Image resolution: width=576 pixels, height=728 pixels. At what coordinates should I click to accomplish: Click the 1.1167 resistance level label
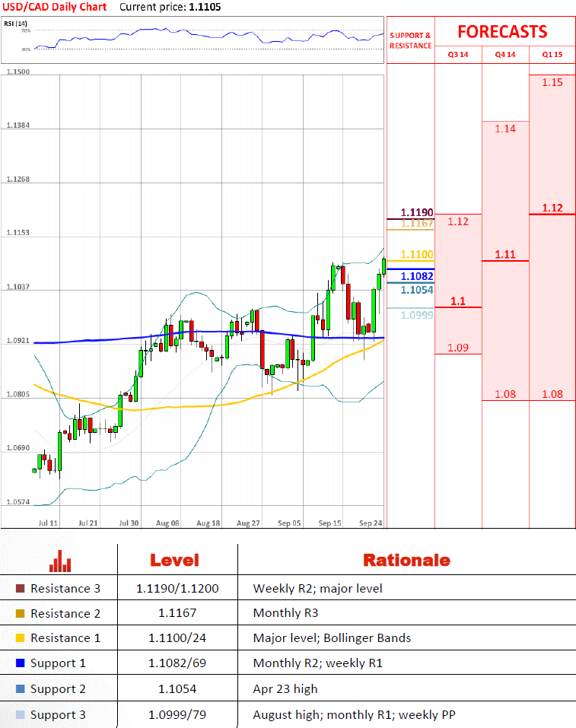[x=417, y=224]
